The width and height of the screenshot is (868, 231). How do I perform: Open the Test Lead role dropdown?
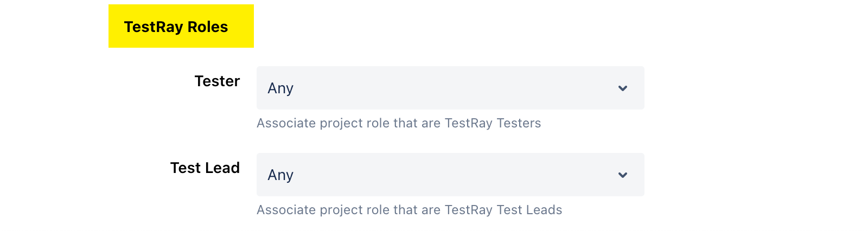tap(450, 175)
